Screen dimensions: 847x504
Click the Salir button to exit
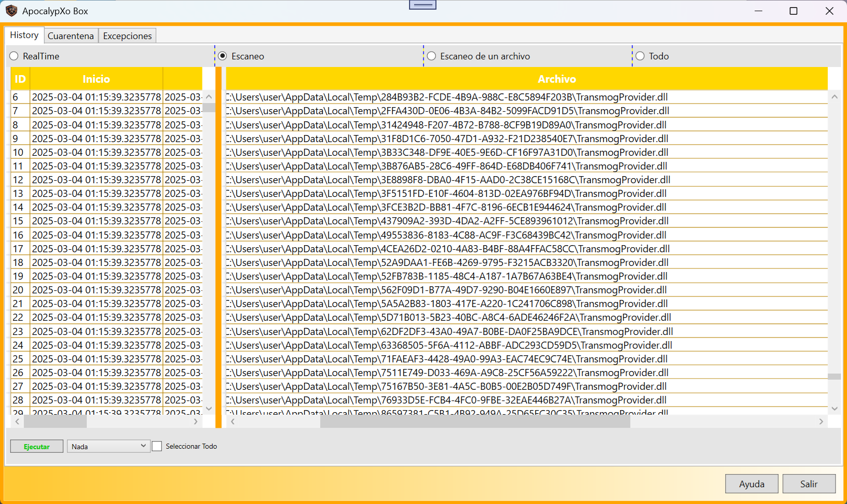(808, 484)
